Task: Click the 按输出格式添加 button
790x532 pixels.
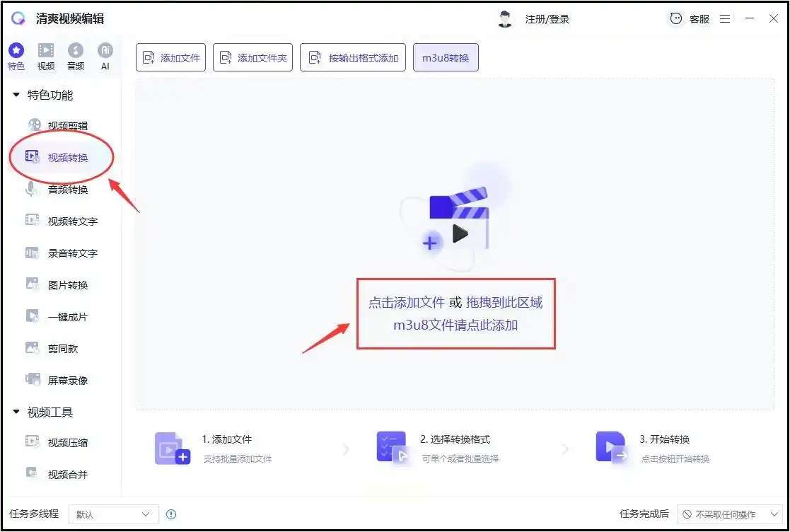Action: pyautogui.click(x=353, y=57)
